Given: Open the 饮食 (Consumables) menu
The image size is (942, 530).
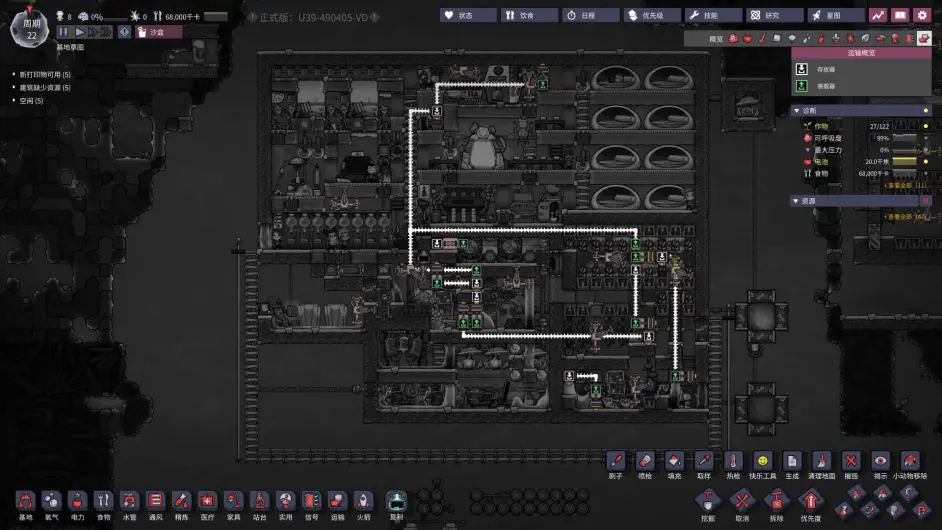Looking at the screenshot, I should [x=529, y=16].
